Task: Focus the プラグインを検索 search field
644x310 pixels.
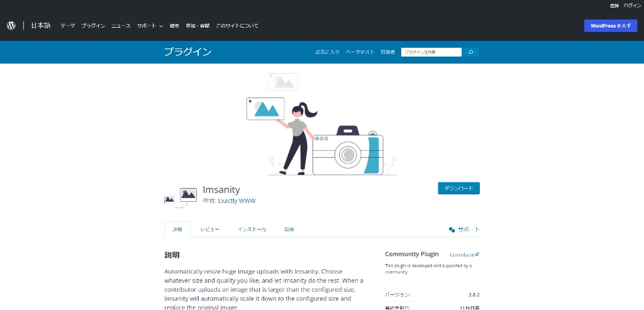Action: [431, 52]
